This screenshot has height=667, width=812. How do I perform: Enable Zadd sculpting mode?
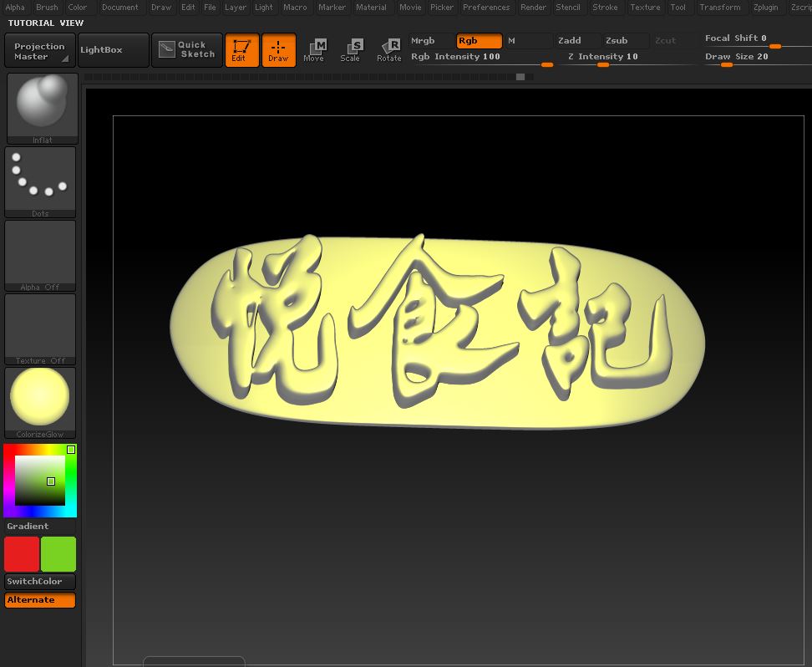tap(577, 40)
